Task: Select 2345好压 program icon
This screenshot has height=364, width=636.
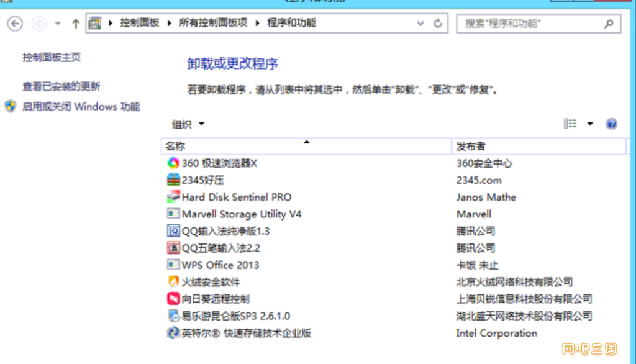Action: (x=173, y=180)
